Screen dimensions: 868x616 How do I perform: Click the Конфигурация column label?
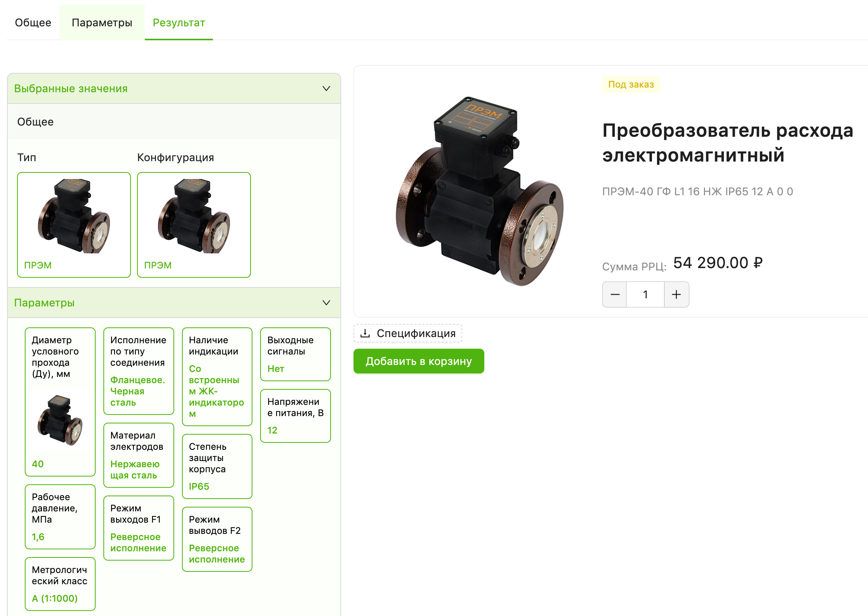[175, 157]
